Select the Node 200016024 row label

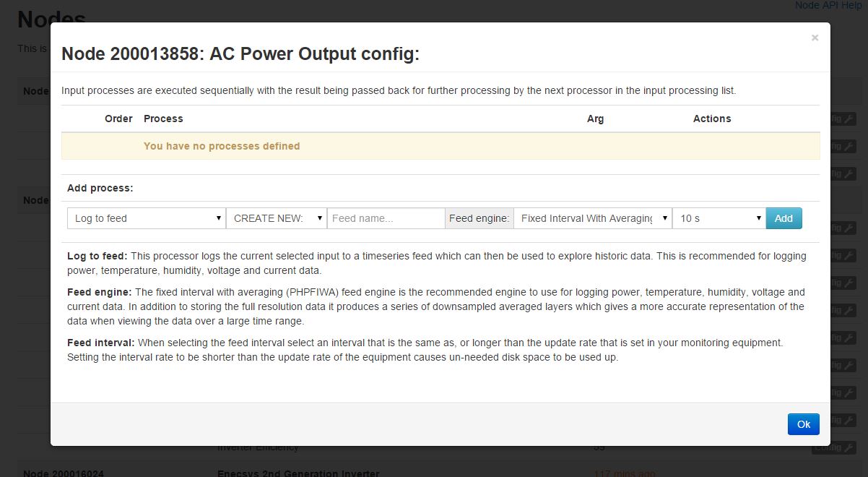coord(64,473)
